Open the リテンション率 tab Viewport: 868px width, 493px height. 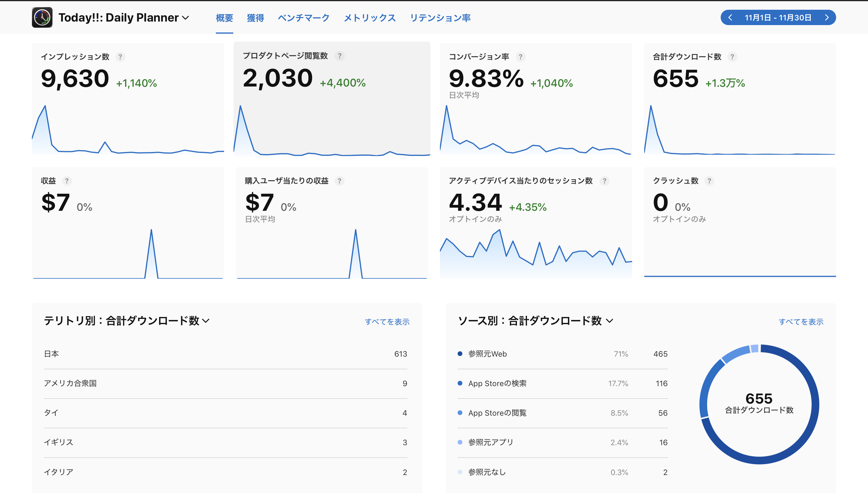click(440, 18)
